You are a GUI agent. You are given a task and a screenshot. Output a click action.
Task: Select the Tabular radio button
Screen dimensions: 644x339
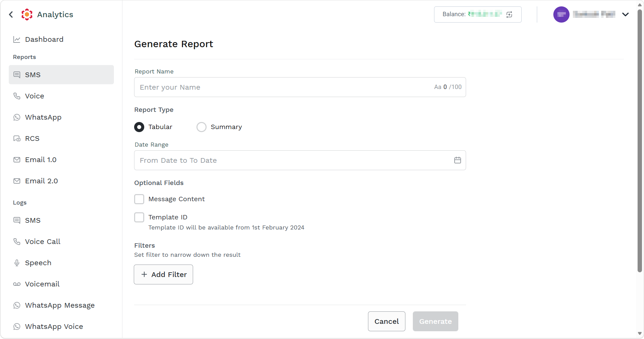click(139, 127)
